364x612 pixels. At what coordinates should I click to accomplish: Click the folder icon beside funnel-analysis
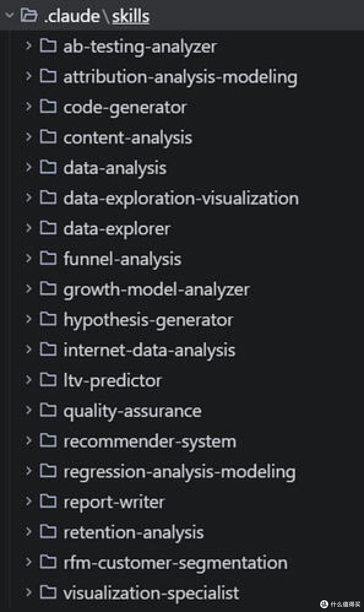tap(48, 258)
